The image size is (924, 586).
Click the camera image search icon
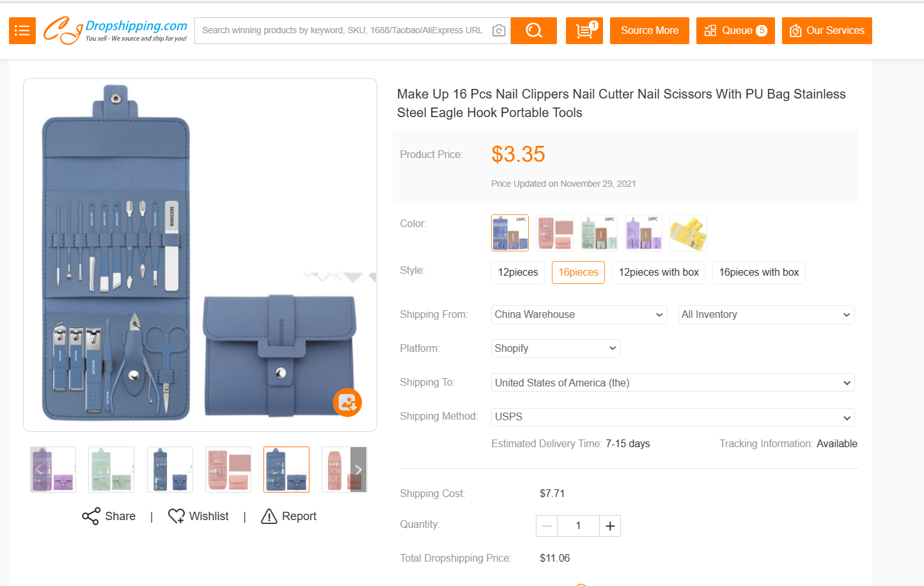tap(499, 31)
